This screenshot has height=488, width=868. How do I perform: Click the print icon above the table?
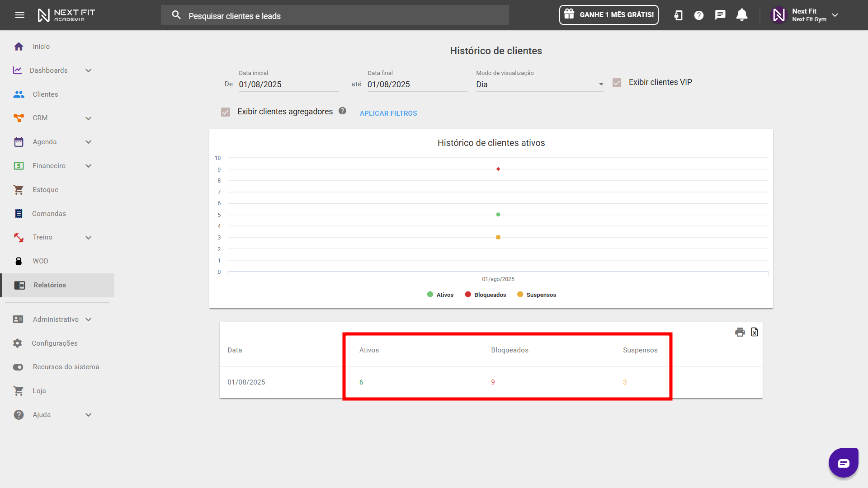740,333
